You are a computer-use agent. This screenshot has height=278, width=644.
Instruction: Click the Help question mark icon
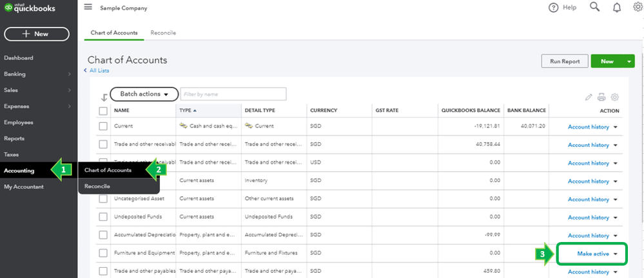click(553, 8)
